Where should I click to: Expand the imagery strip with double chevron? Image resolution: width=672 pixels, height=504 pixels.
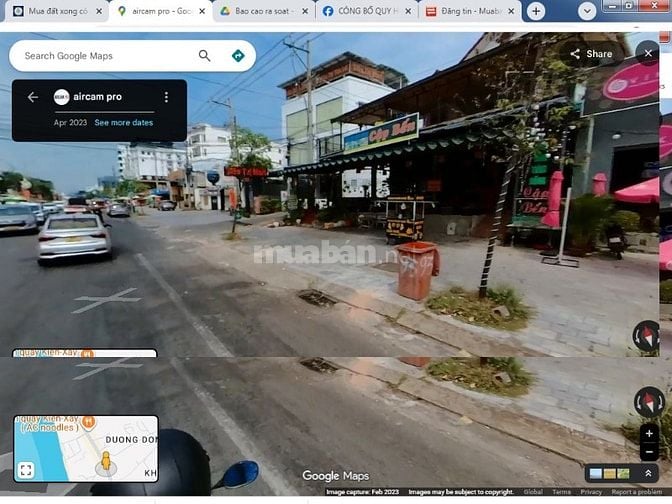coord(648,473)
